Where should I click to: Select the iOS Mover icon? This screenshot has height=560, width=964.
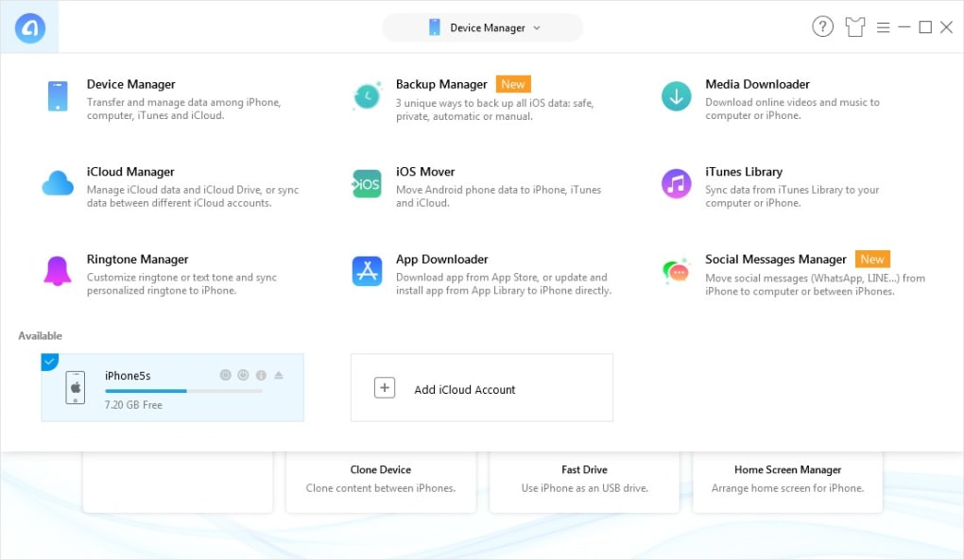tap(366, 183)
